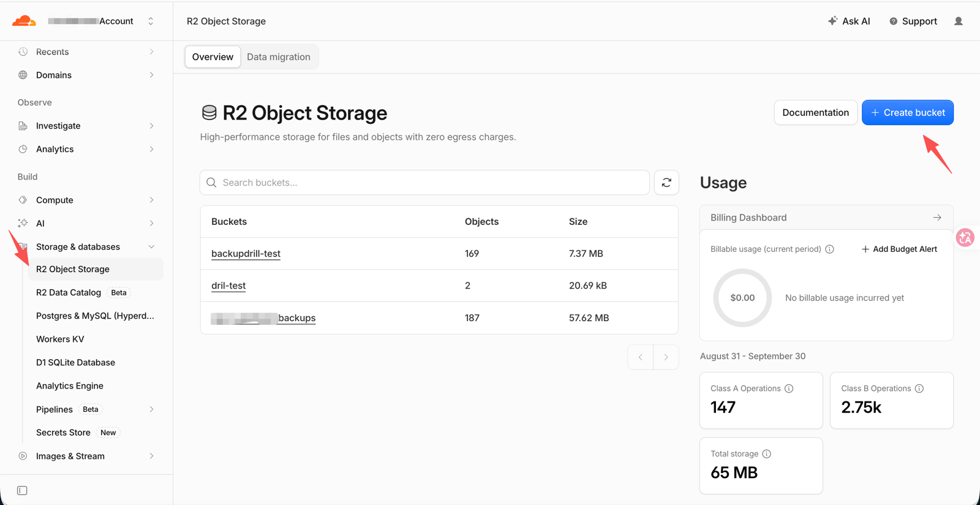Click the Analytics pie chart icon
980x505 pixels.
click(23, 149)
